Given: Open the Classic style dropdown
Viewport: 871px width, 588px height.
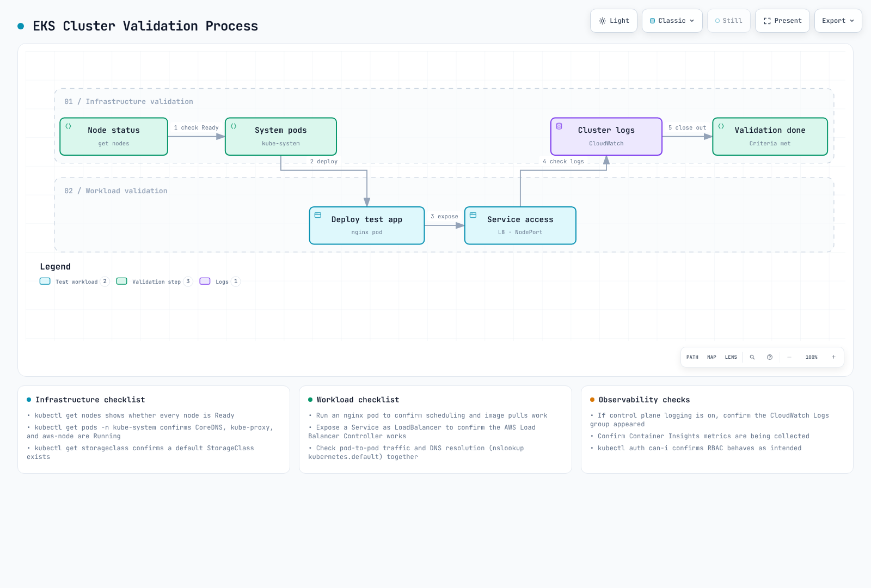Looking at the screenshot, I should 672,21.
